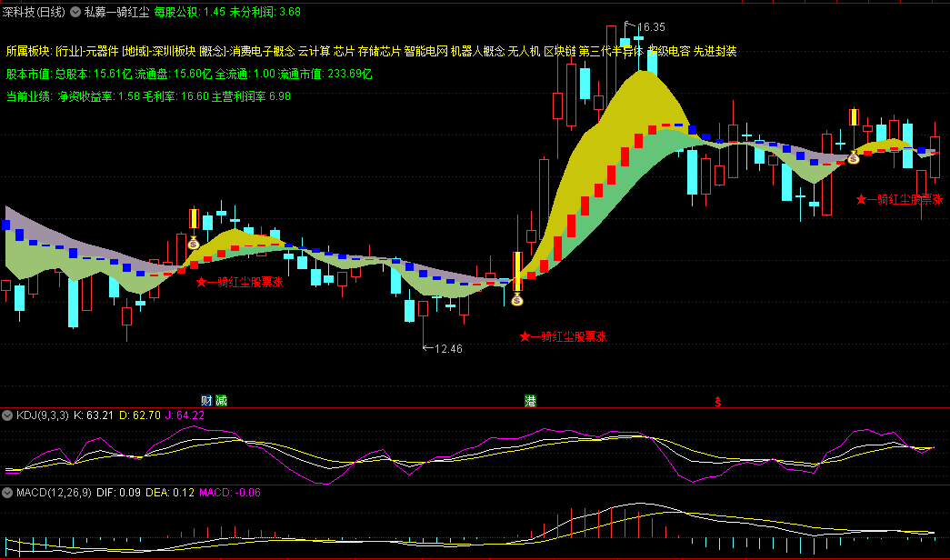Click the J: 64.22 readout

pos(185,415)
